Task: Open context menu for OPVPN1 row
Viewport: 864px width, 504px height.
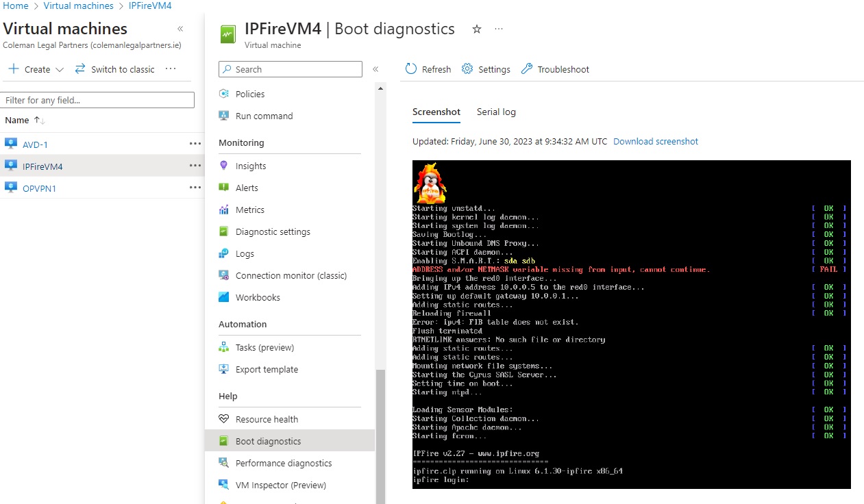Action: [x=195, y=188]
